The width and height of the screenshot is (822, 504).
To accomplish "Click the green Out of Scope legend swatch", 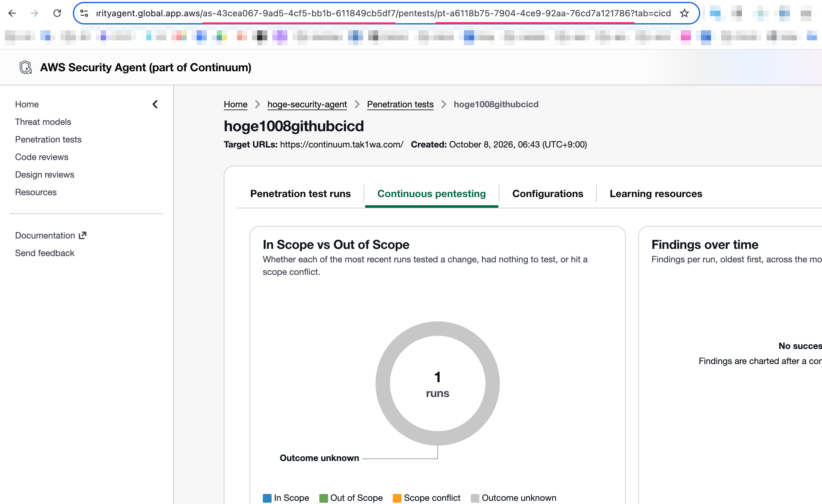I will pos(324,498).
